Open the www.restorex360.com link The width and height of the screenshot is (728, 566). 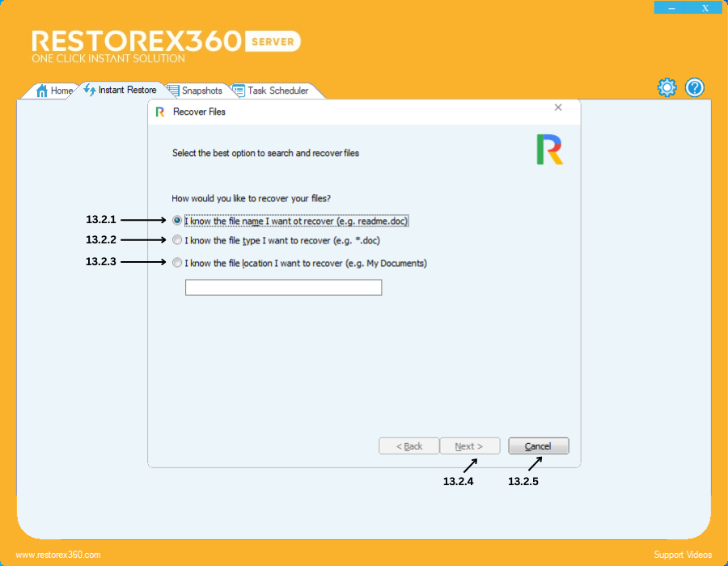(x=58, y=555)
